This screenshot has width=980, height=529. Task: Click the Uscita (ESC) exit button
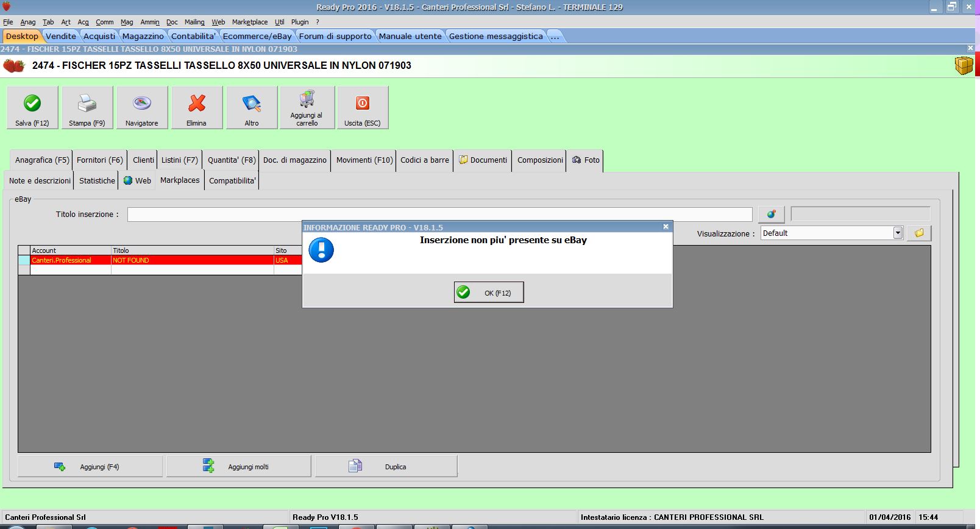[x=363, y=108]
